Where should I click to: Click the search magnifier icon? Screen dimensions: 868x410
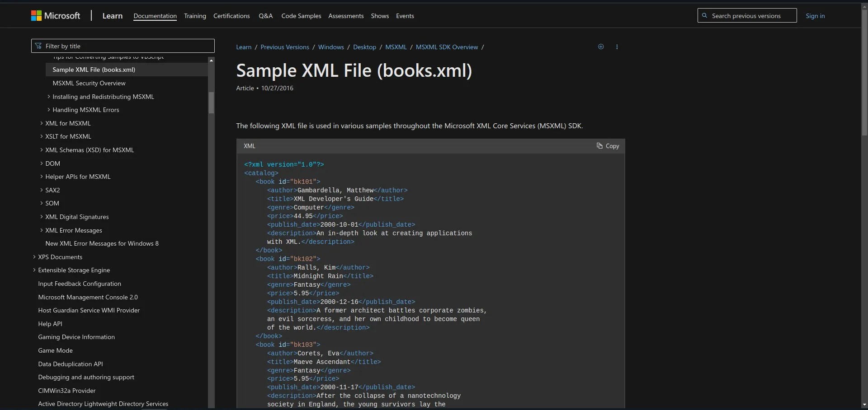pyautogui.click(x=705, y=15)
